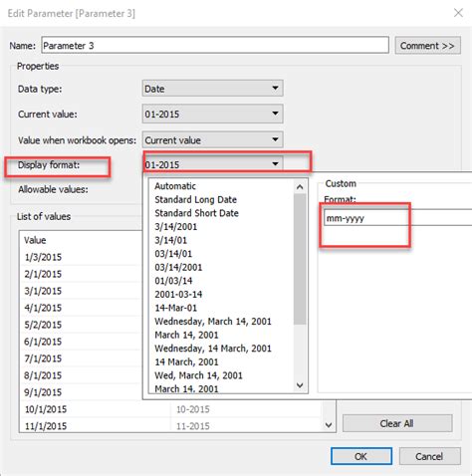Open the Data type dropdown

point(212,89)
